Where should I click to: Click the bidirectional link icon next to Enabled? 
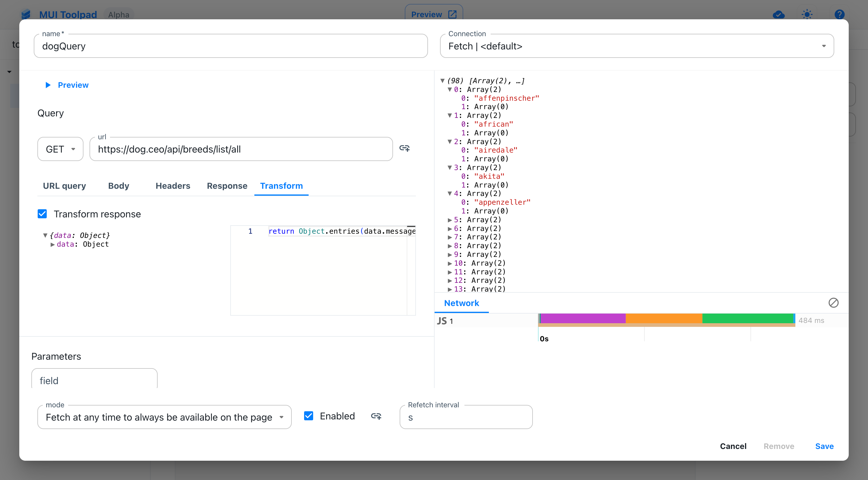point(376,416)
